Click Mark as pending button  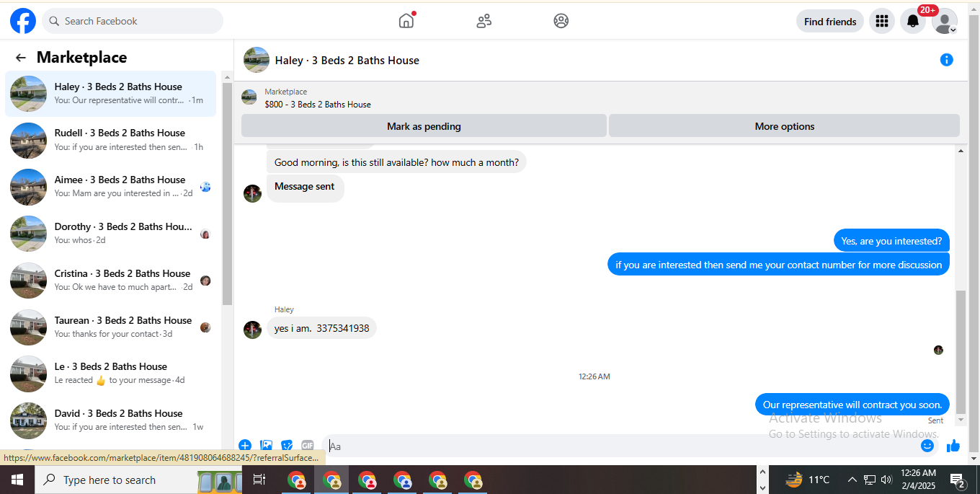(x=424, y=126)
